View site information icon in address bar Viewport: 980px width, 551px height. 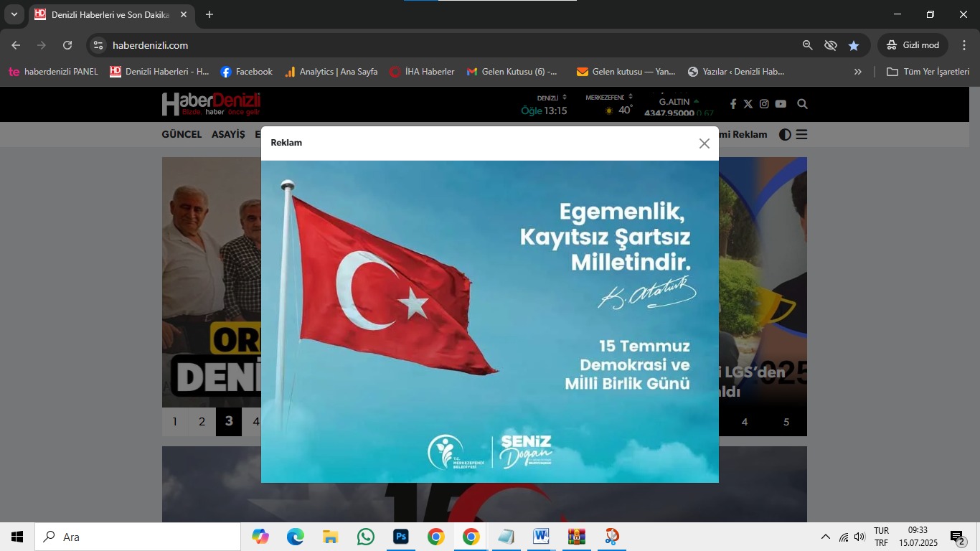pyautogui.click(x=99, y=45)
